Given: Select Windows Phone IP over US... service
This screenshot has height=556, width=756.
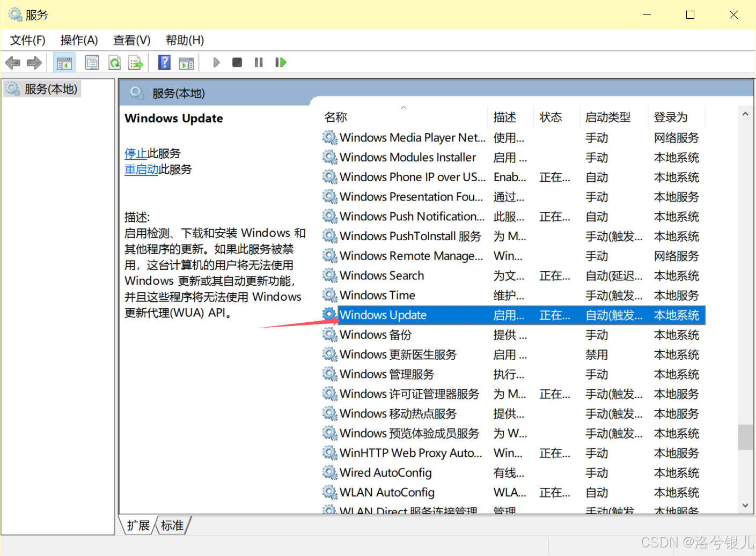Looking at the screenshot, I should [513, 177].
